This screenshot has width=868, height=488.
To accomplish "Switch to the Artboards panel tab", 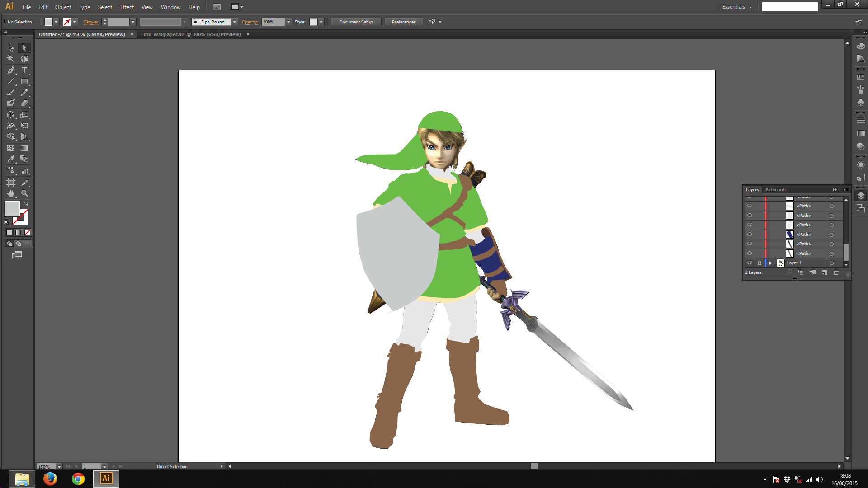I will 776,190.
